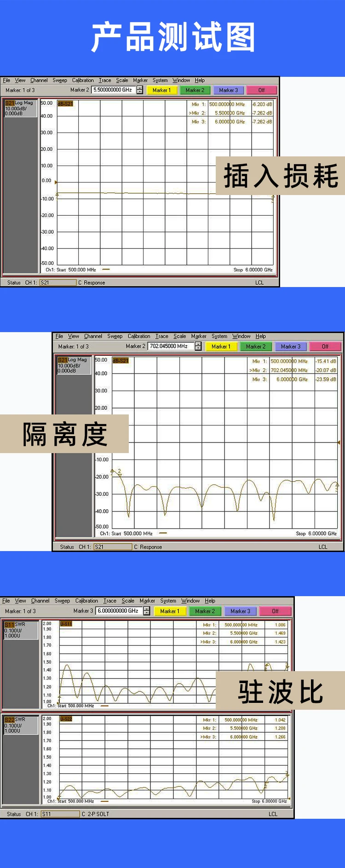345x868 pixels.
Task: Open Sweep menu in insertion loss window
Action: (x=60, y=80)
